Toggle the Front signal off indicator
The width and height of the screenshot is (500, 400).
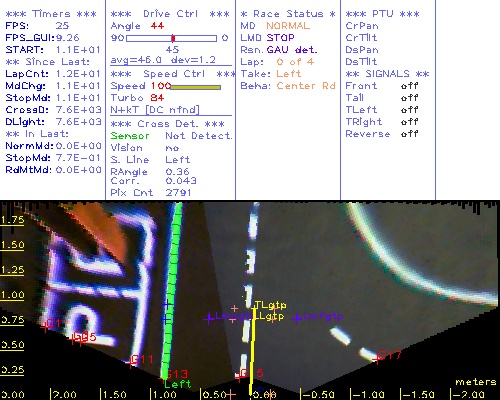409,86
